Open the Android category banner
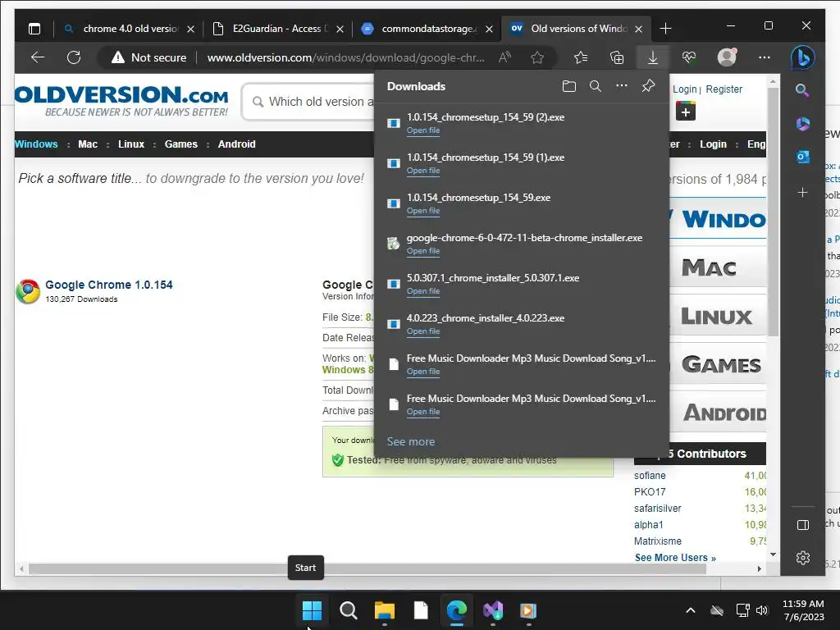Screen dimensions: 840x630 (718, 413)
